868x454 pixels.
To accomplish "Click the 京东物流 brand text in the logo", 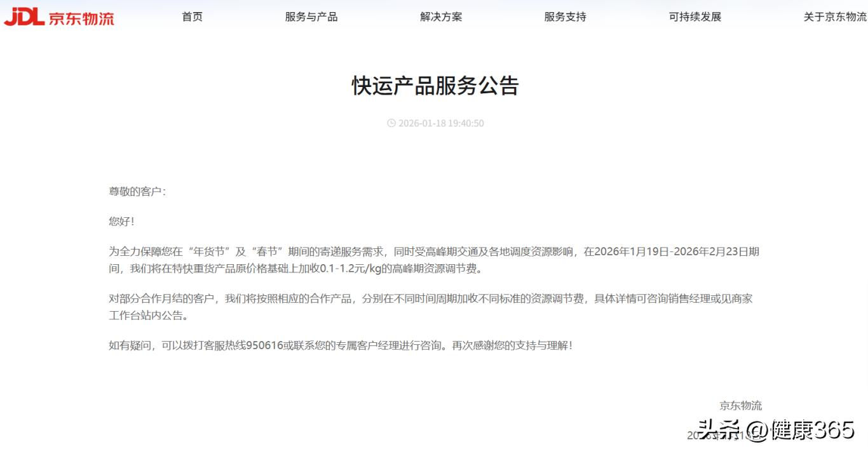I will pos(81,18).
